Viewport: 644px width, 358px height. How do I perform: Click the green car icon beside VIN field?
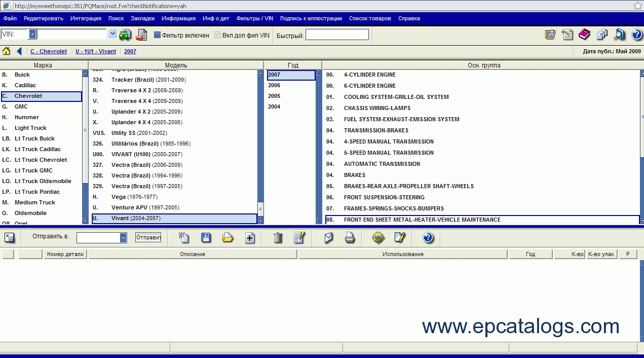coord(125,35)
